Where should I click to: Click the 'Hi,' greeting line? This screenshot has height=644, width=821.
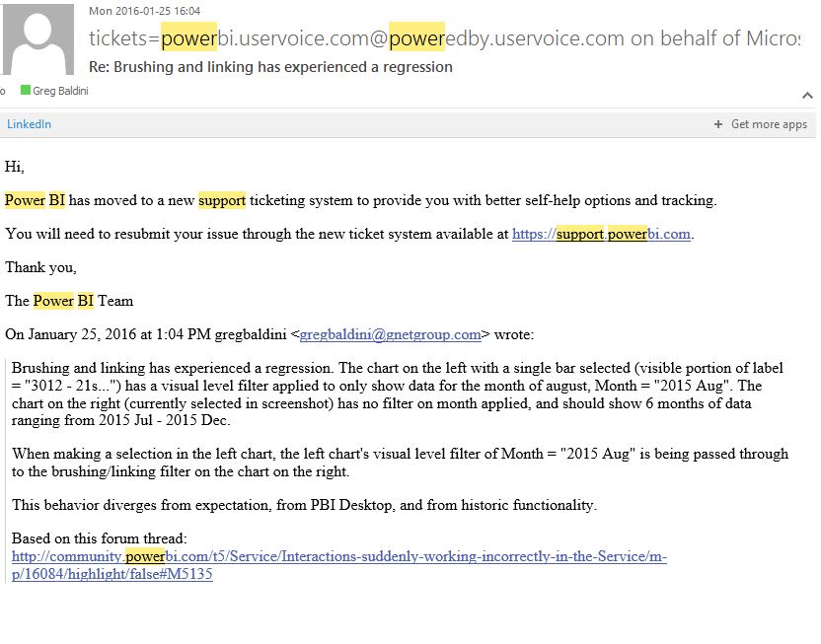pyautogui.click(x=15, y=167)
